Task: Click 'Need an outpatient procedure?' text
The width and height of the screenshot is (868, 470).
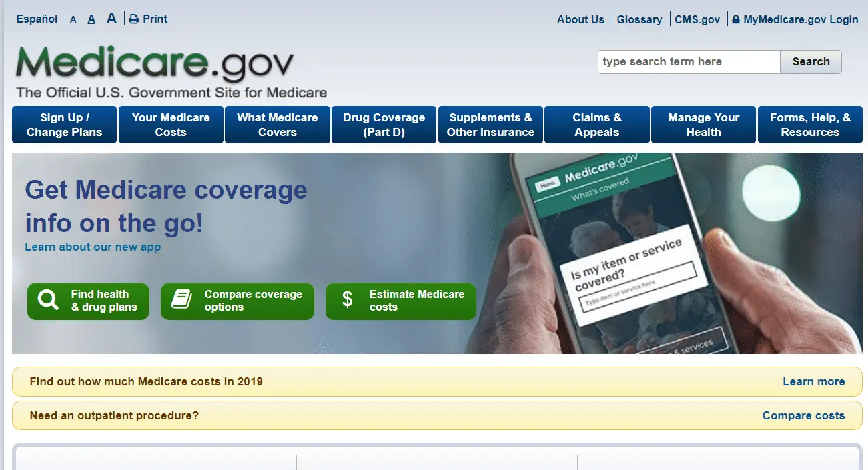Action: point(114,415)
